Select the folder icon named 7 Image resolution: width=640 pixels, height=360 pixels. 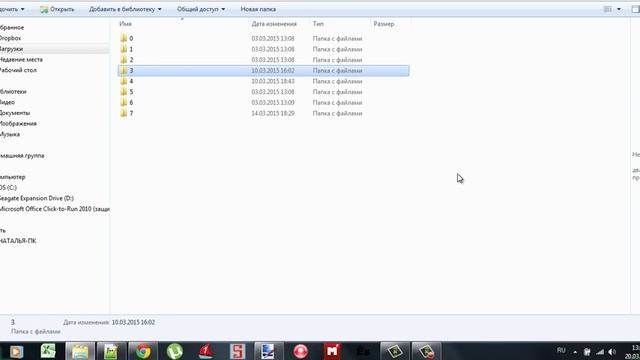coord(124,113)
